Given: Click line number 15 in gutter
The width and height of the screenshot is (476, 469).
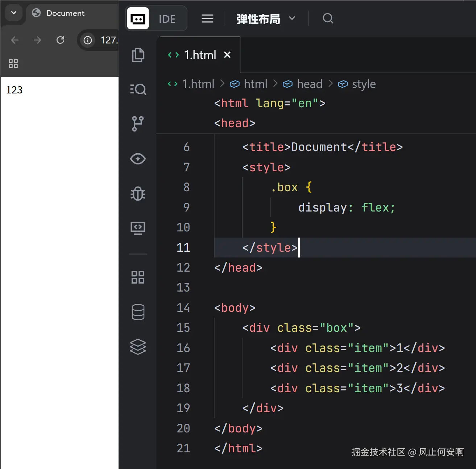Looking at the screenshot, I should tap(183, 328).
